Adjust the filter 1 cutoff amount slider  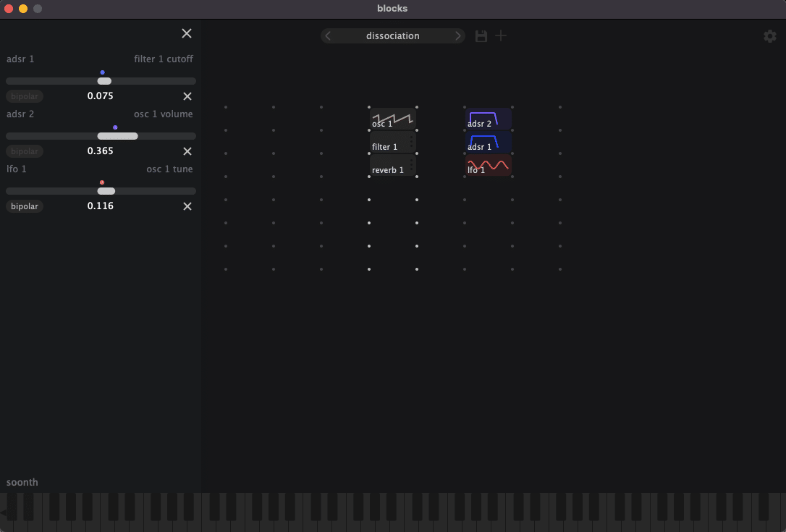(101, 81)
